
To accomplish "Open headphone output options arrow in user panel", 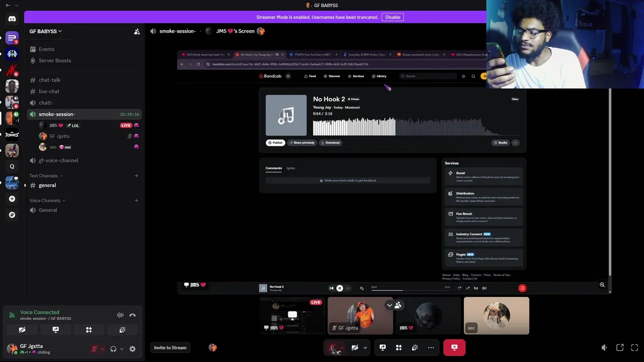I will pyautogui.click(x=121, y=349).
